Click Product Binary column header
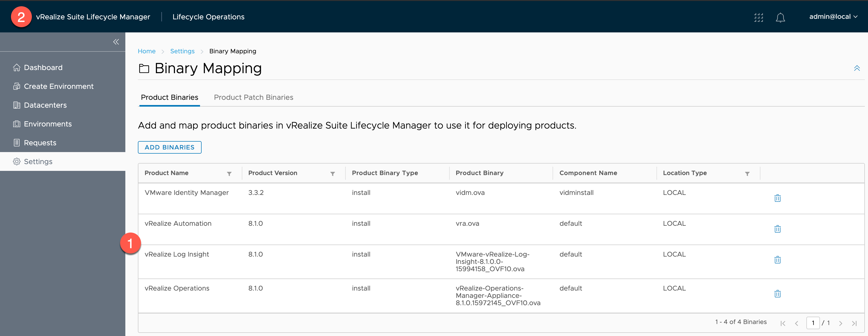 point(479,173)
